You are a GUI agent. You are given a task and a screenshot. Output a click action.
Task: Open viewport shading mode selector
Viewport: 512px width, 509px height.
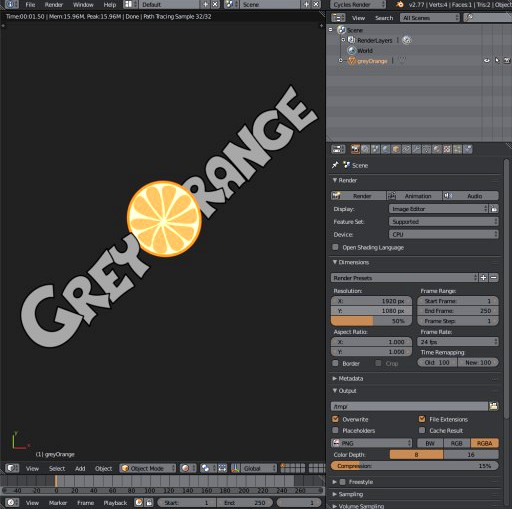tap(188, 468)
